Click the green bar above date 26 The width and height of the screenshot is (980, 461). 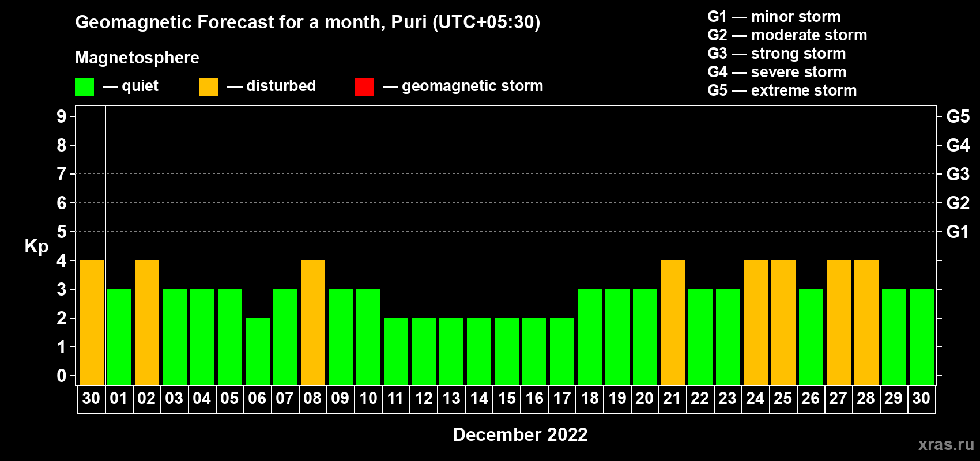coord(811,337)
